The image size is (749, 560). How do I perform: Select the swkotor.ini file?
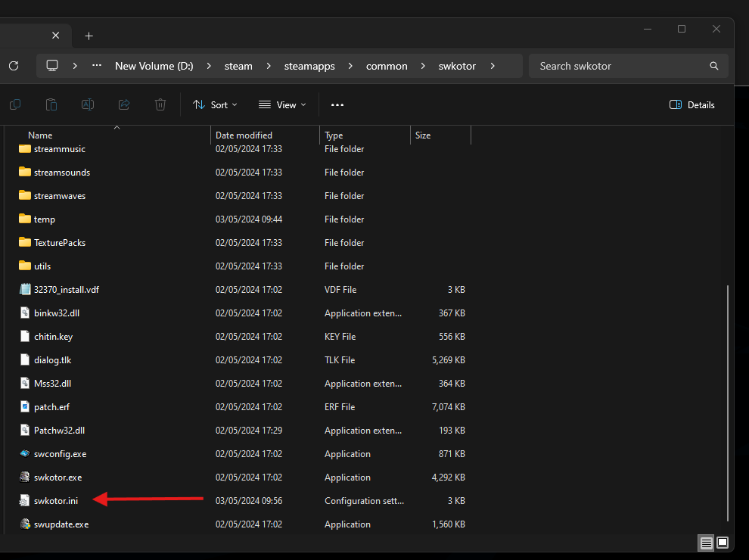click(56, 501)
